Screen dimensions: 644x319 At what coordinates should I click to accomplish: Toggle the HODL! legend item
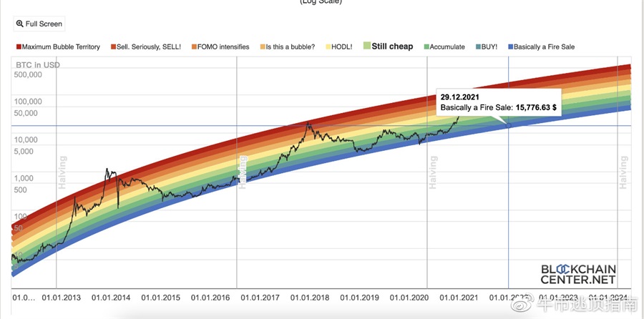(x=343, y=46)
